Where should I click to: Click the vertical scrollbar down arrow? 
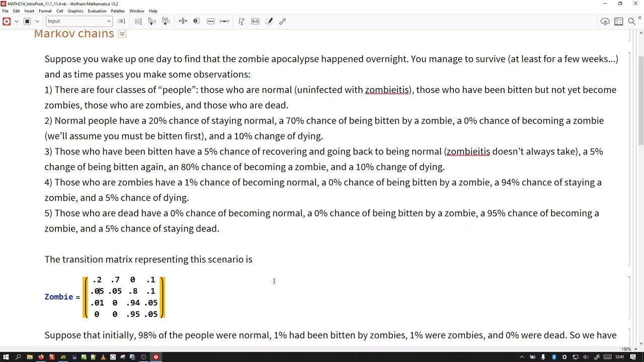[640, 344]
